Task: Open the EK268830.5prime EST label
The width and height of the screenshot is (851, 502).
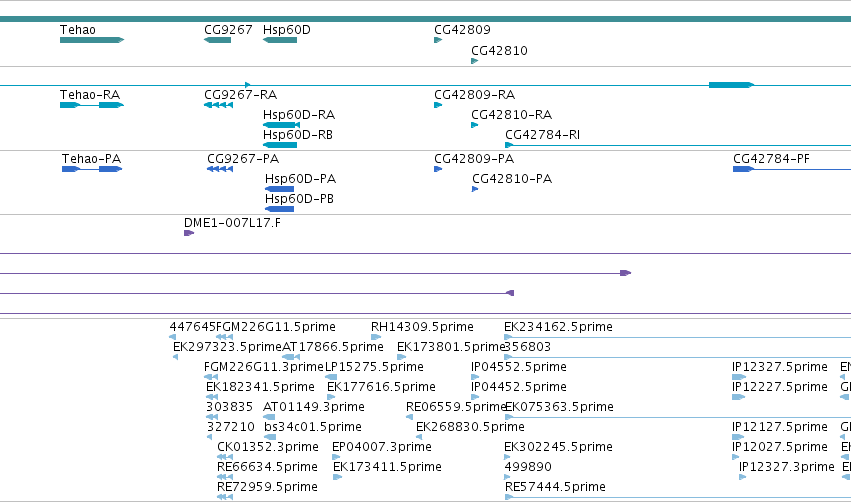Action: point(471,428)
